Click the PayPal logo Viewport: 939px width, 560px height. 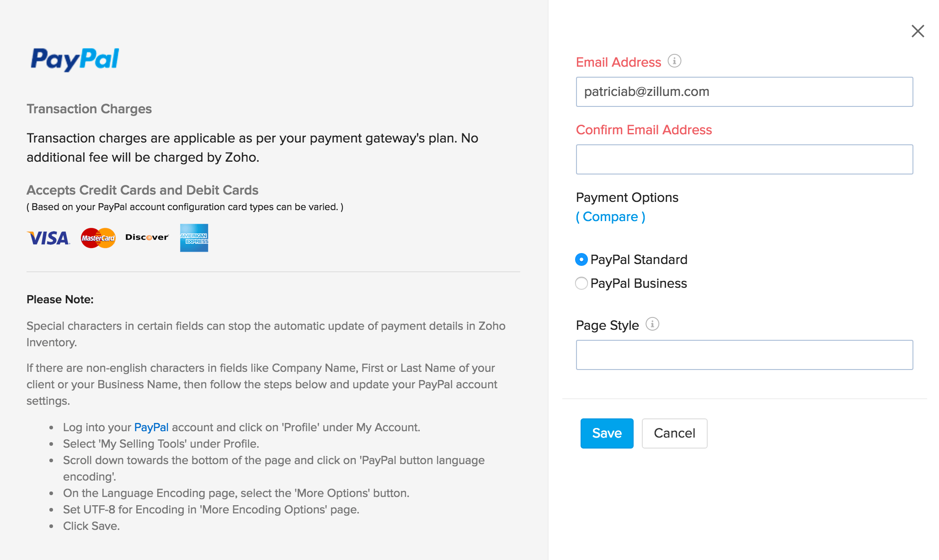(x=75, y=59)
